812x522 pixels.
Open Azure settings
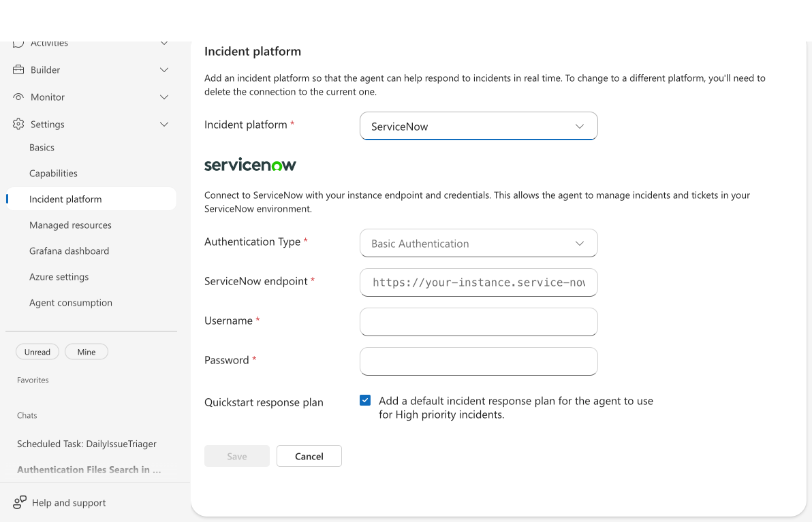tap(59, 277)
